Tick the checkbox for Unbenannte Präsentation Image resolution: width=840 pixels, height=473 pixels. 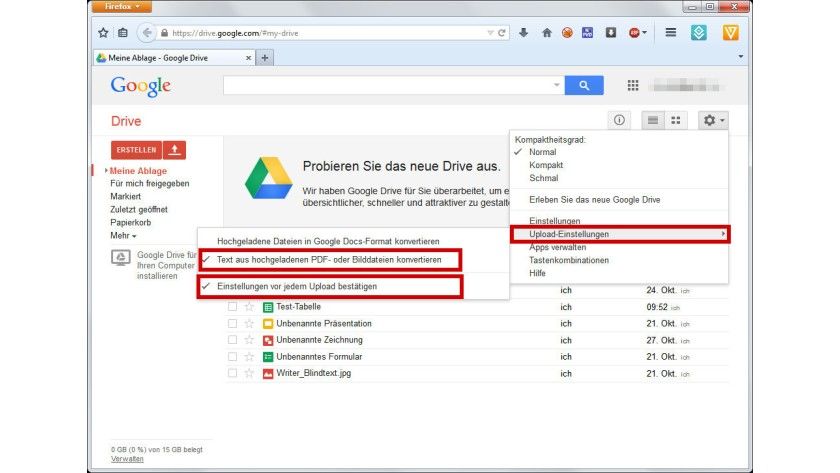click(x=232, y=324)
